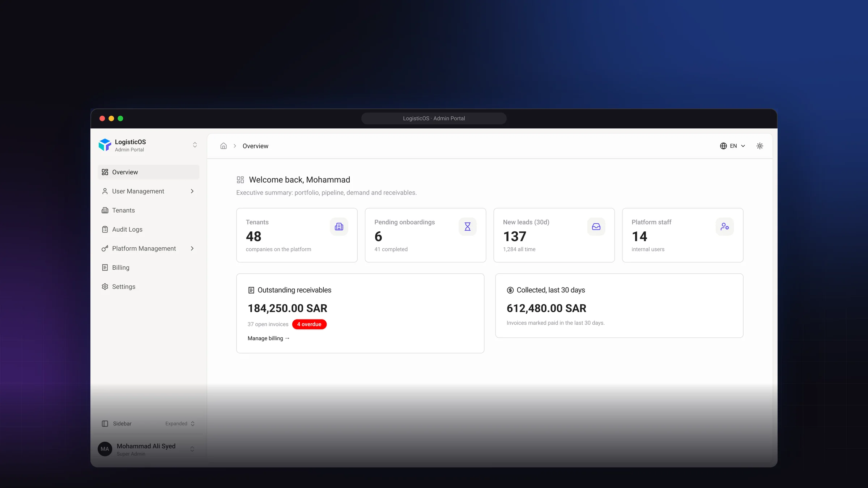Click the MA user avatar

(105, 449)
